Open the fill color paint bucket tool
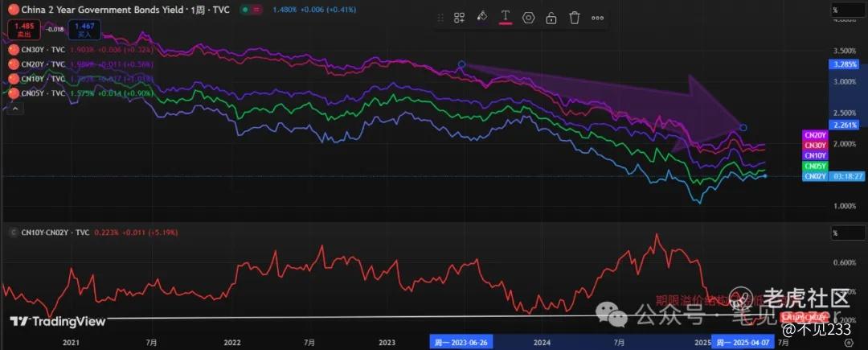 click(x=482, y=17)
